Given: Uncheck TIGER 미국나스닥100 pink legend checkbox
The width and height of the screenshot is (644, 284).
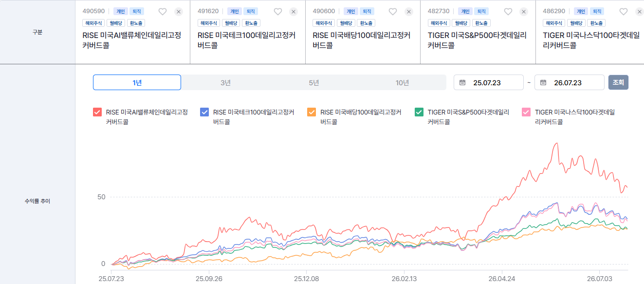Looking at the screenshot, I should click(526, 112).
